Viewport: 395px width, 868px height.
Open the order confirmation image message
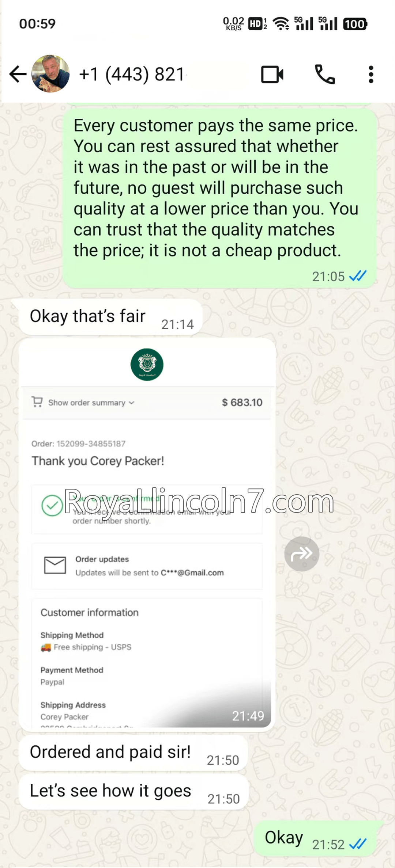[x=147, y=535]
